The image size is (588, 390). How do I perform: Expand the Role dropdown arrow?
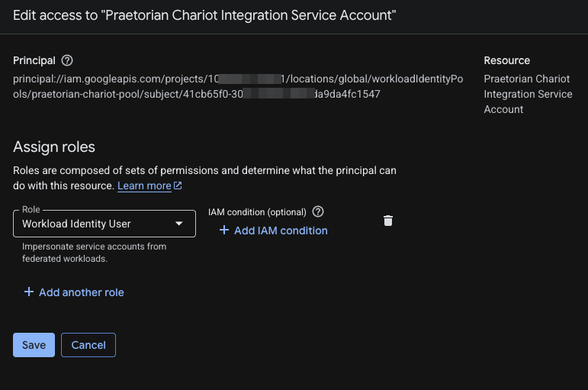[179, 224]
